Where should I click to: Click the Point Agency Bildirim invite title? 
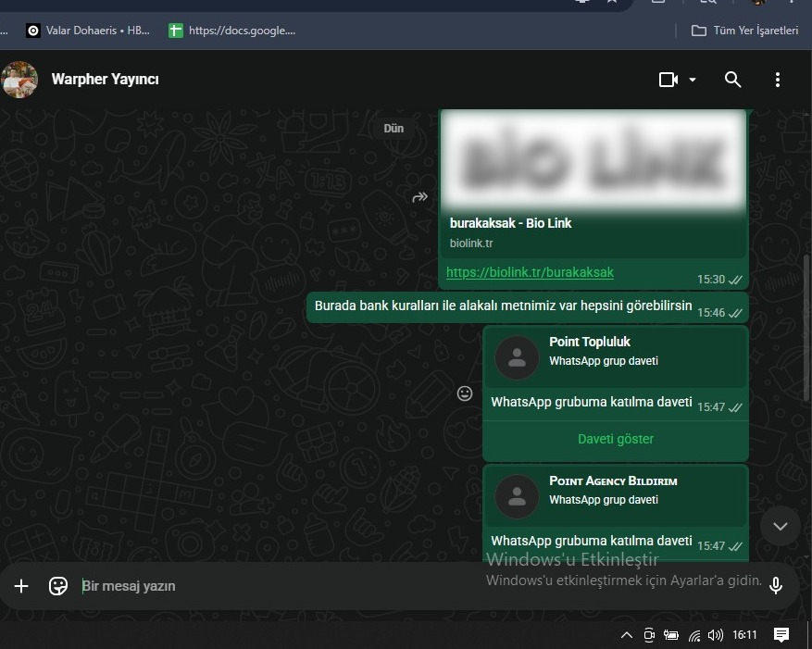[x=613, y=481]
